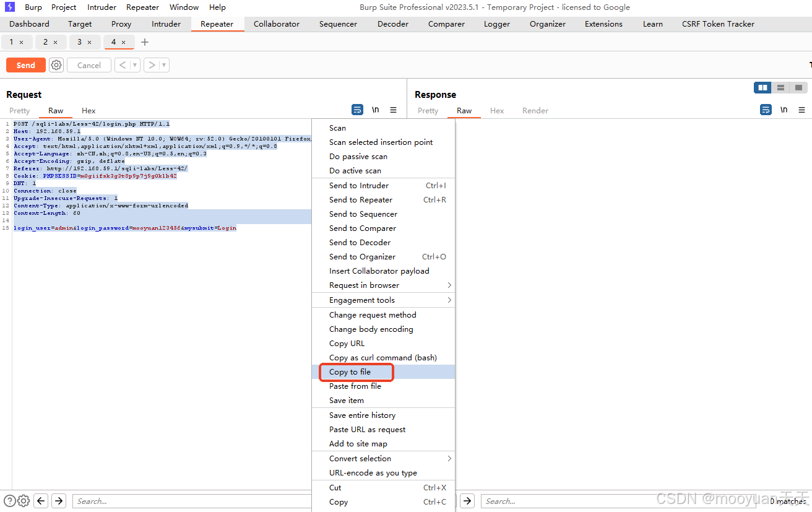Switch to the Dashboard tab
This screenshot has height=512, width=812.
pyautogui.click(x=29, y=24)
